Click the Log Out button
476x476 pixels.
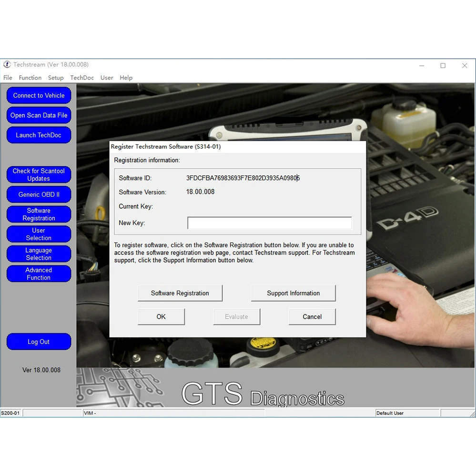pos(39,342)
